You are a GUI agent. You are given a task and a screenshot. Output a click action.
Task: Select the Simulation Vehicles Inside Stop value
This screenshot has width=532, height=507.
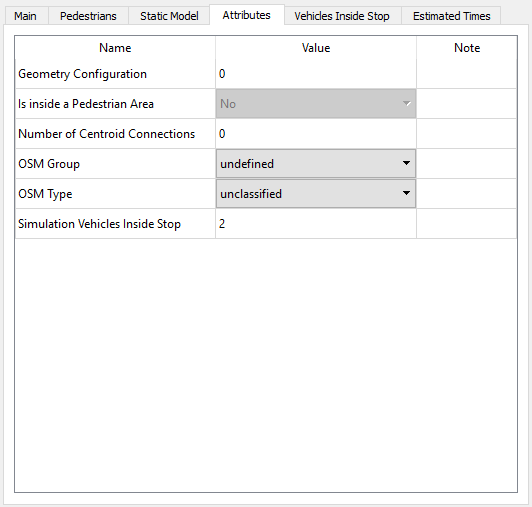(316, 224)
